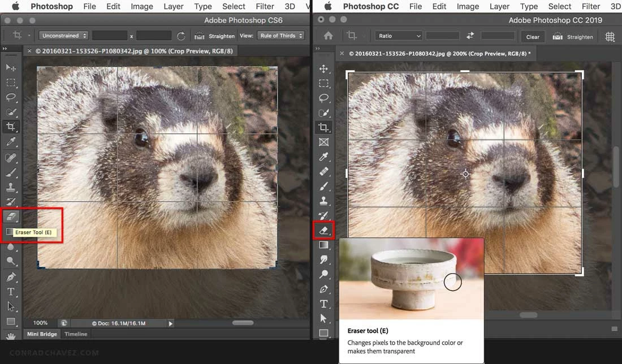Select the Gradient tool in CC 2019 window
622x364 pixels.
(323, 245)
